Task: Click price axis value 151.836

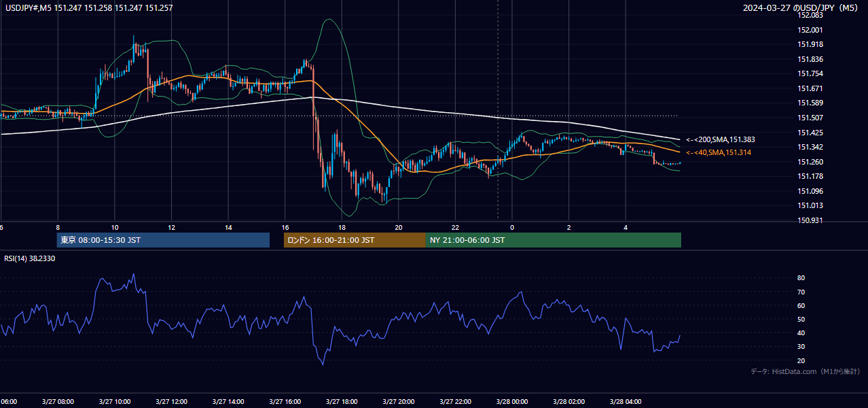Action: pos(810,59)
